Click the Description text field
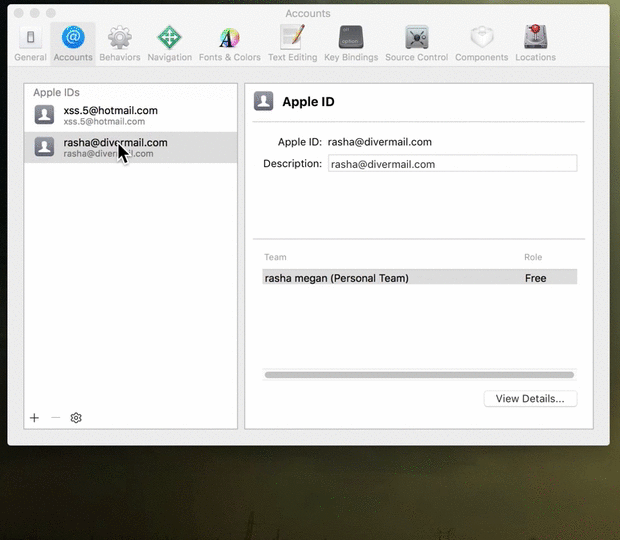 [x=452, y=164]
